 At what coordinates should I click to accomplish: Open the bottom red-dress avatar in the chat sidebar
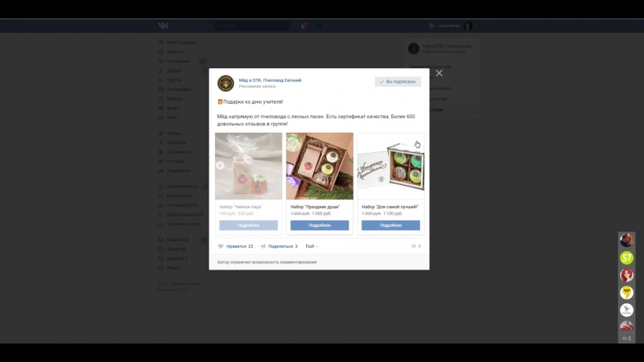(x=626, y=326)
